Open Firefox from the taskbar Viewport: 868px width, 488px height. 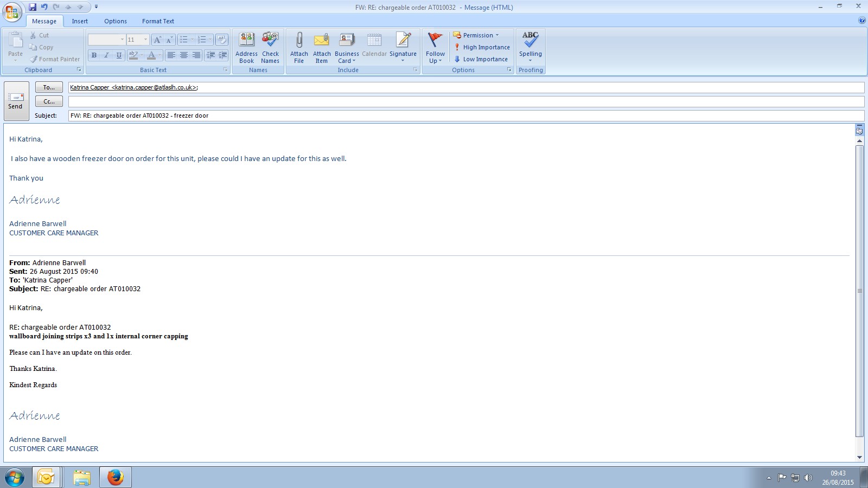[x=115, y=478]
